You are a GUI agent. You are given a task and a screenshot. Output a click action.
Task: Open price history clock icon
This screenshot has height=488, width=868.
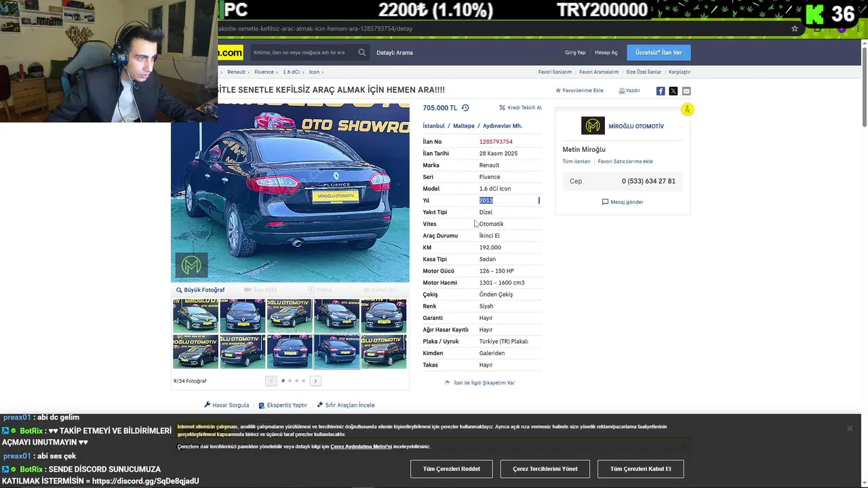tap(465, 108)
